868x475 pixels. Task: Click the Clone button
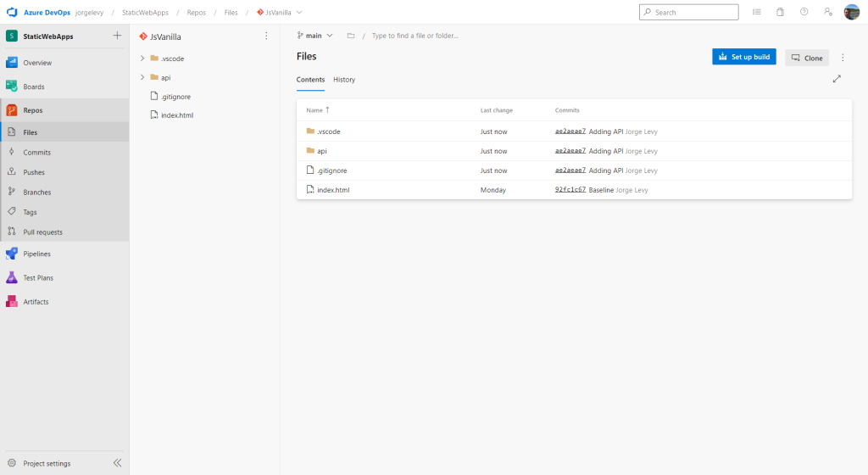[807, 58]
